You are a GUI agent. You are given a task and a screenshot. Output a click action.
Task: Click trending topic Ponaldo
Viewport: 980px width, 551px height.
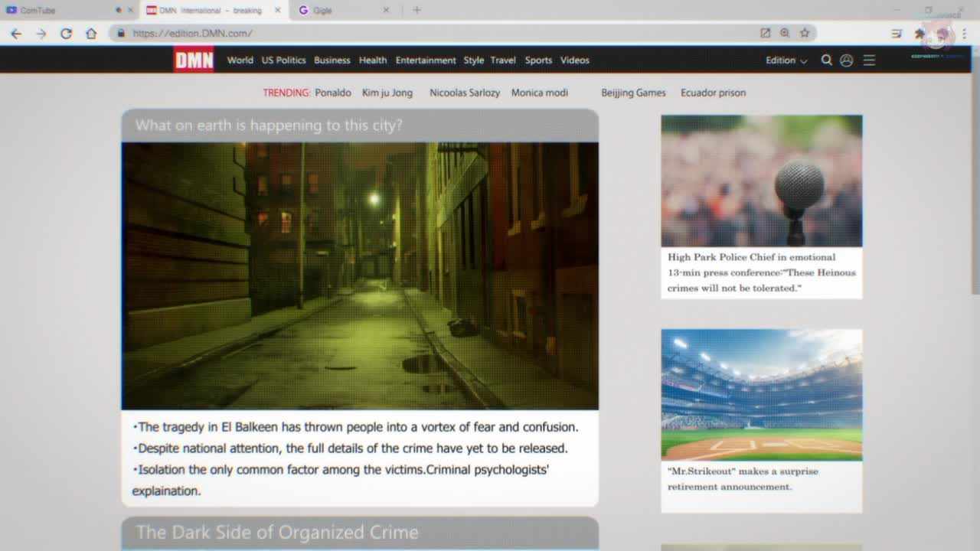pos(333,93)
